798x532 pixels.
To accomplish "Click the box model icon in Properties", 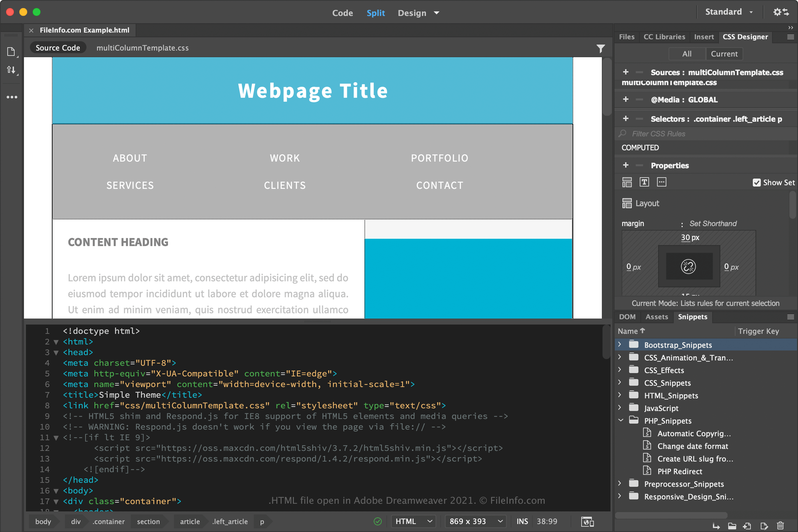I will click(x=628, y=183).
